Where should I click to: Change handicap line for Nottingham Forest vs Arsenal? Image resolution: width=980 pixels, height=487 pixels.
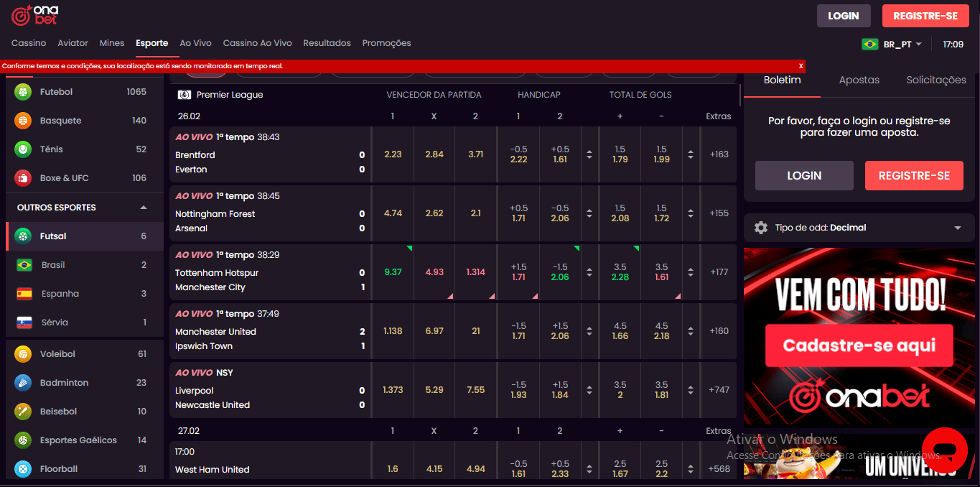point(589,213)
